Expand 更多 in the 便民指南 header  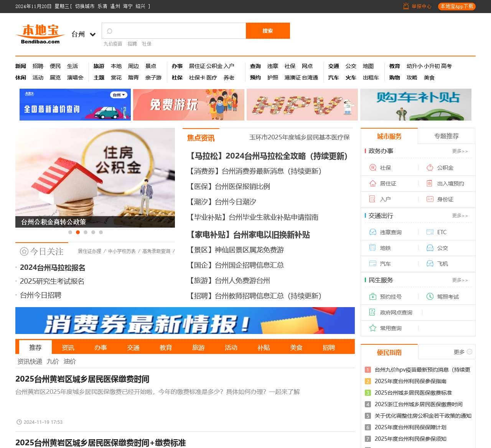click(x=463, y=352)
